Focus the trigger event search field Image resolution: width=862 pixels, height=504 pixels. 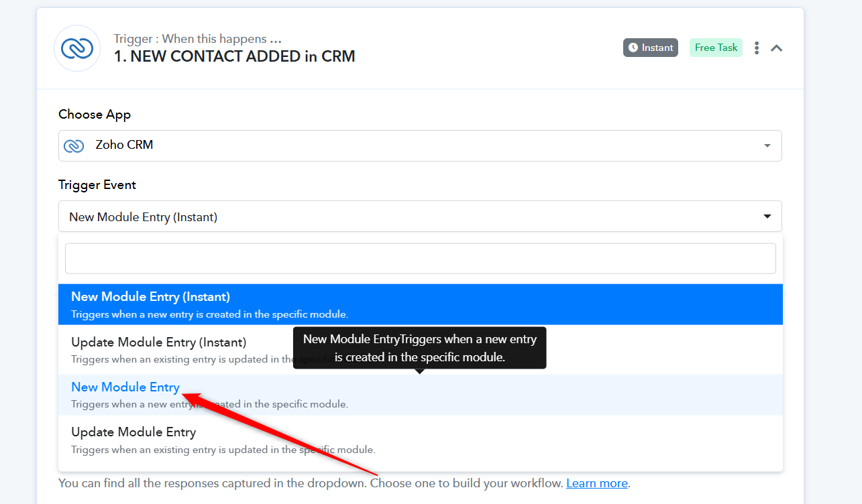click(x=420, y=258)
